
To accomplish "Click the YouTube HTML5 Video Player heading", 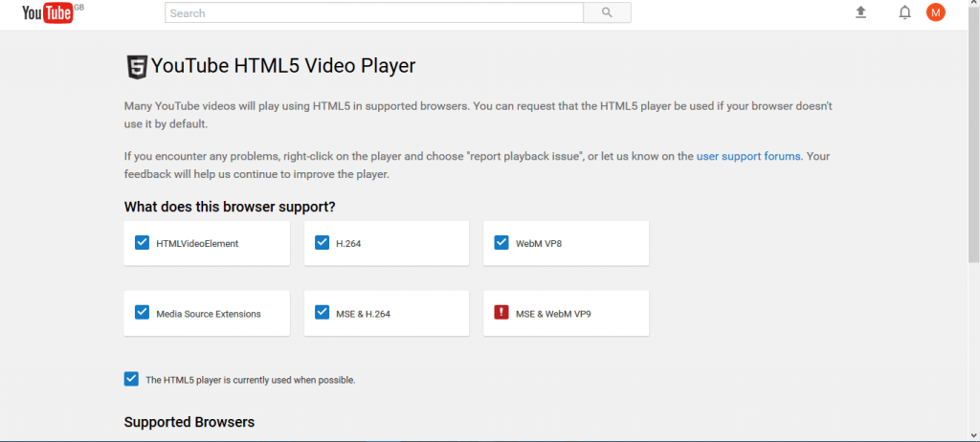I will [x=283, y=66].
